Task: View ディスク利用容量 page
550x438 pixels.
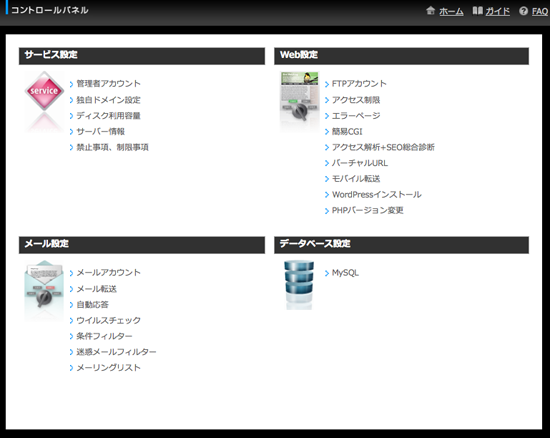Action: tap(108, 116)
